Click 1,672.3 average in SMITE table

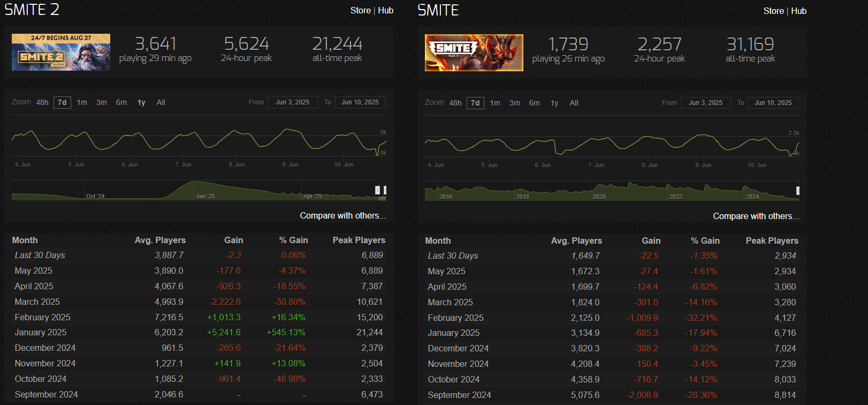click(x=585, y=271)
